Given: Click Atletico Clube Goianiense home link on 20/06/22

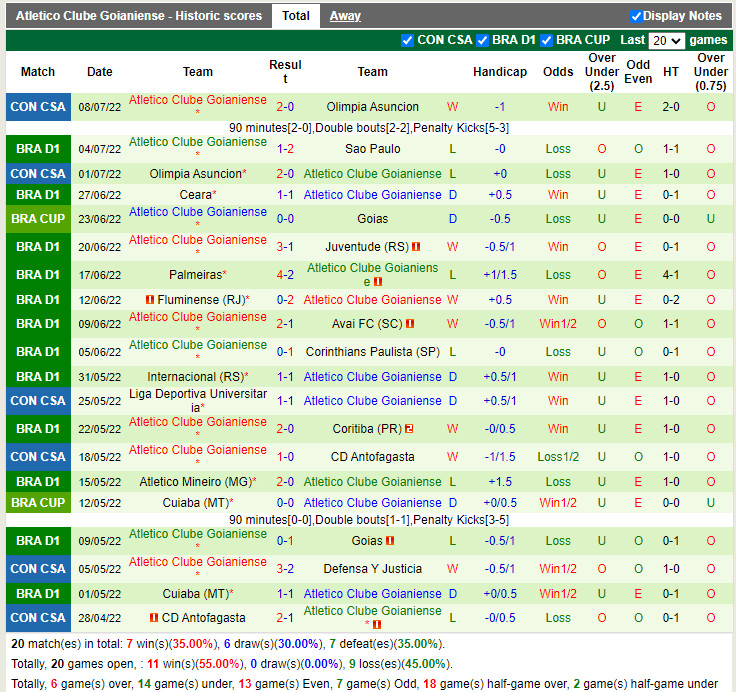Looking at the screenshot, I should (x=198, y=240).
